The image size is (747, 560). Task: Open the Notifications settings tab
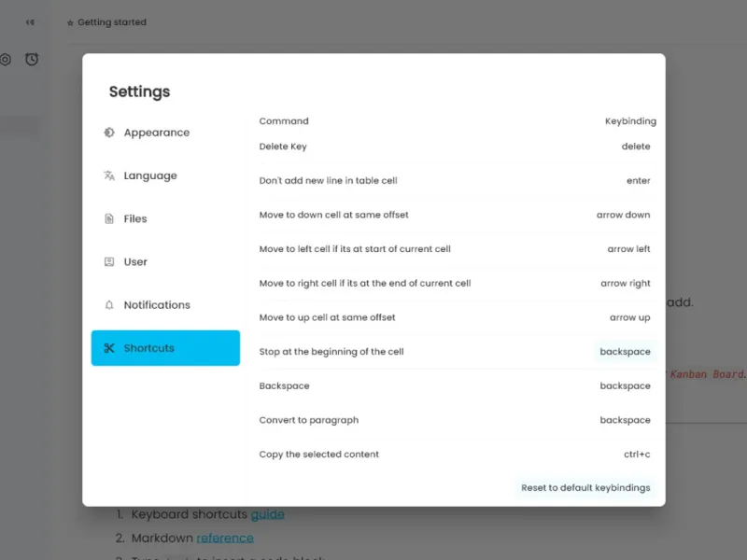(x=165, y=305)
